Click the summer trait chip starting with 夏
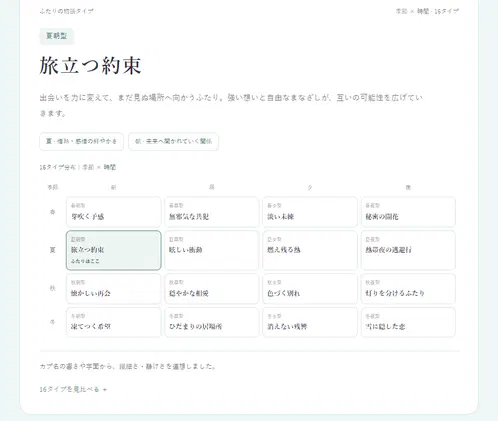498x421 pixels. click(81, 142)
